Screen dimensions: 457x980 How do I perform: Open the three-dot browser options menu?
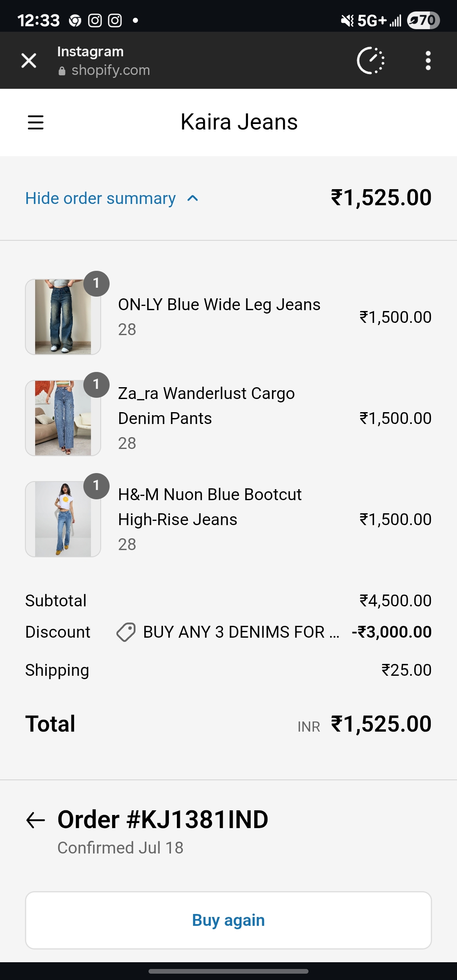coord(428,61)
